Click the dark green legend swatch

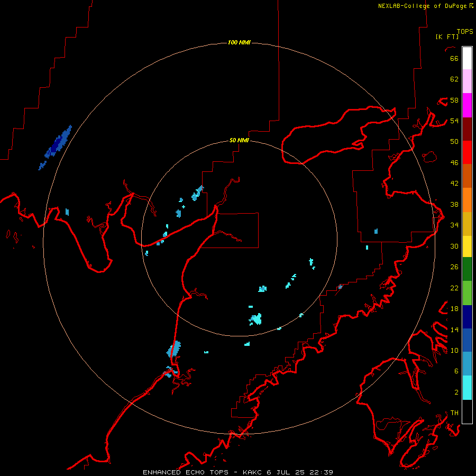pos(467,269)
